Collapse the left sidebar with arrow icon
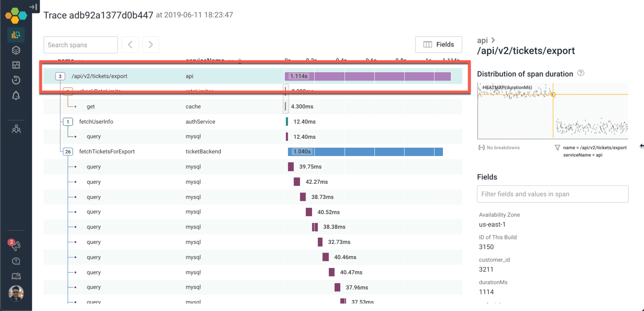Screen dimensions: 644x311 (33, 7)
